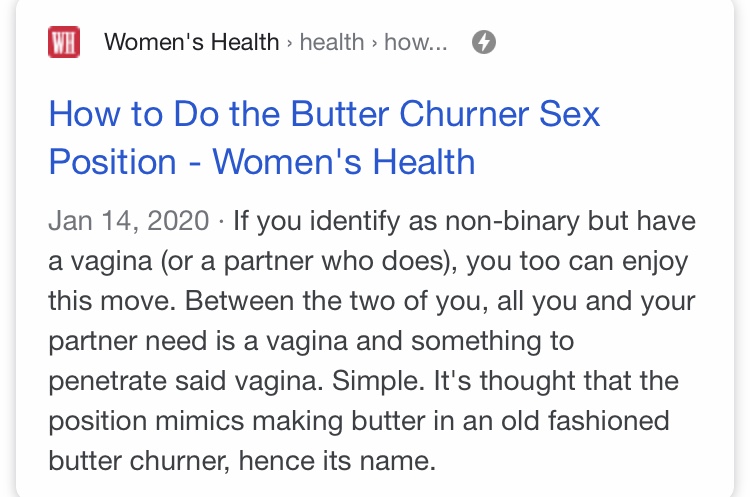This screenshot has width=750, height=497.
Task: Click the 'Position - Women's Health' title line
Action: tap(262, 162)
